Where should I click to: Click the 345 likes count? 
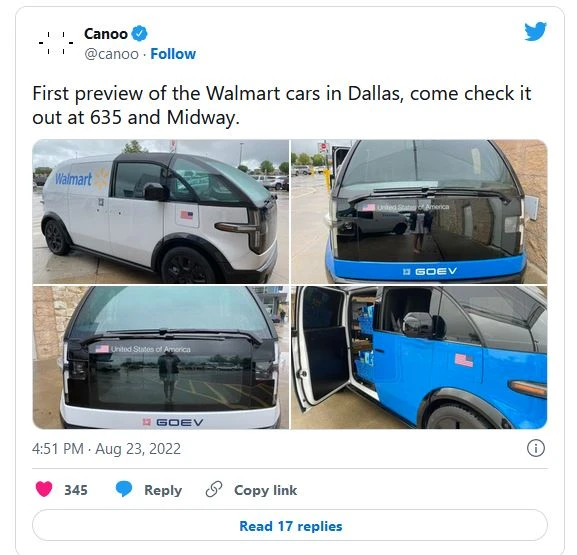pos(76,490)
